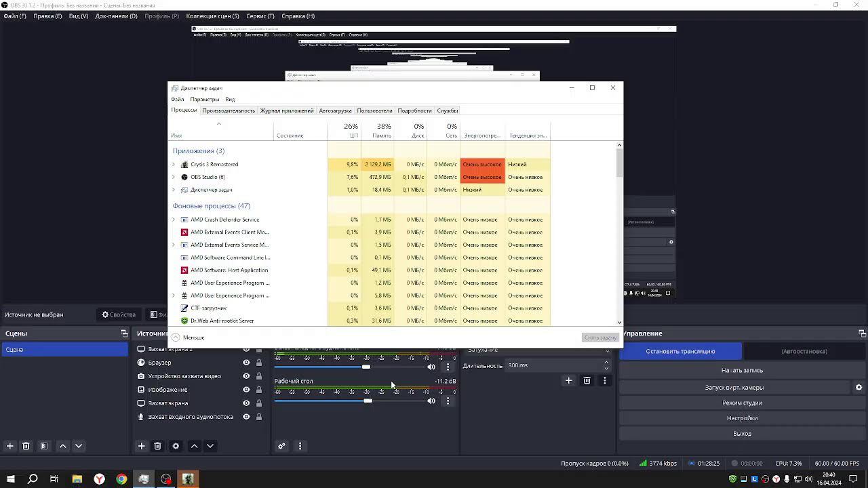Unlock the Изображение source

pos(258,390)
